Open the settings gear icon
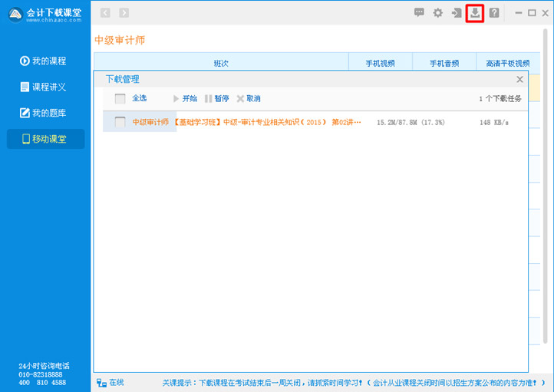The height and width of the screenshot is (392, 554). pos(438,13)
